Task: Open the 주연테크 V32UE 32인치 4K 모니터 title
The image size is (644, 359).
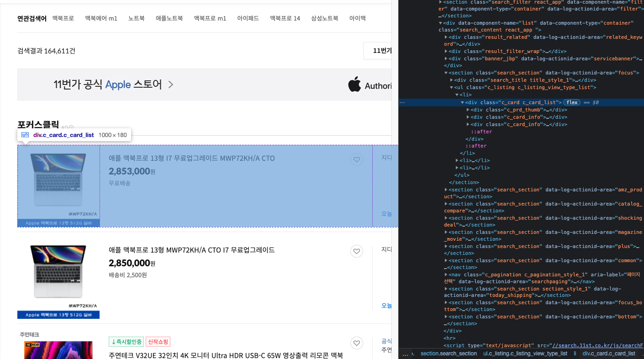Action: (226, 355)
